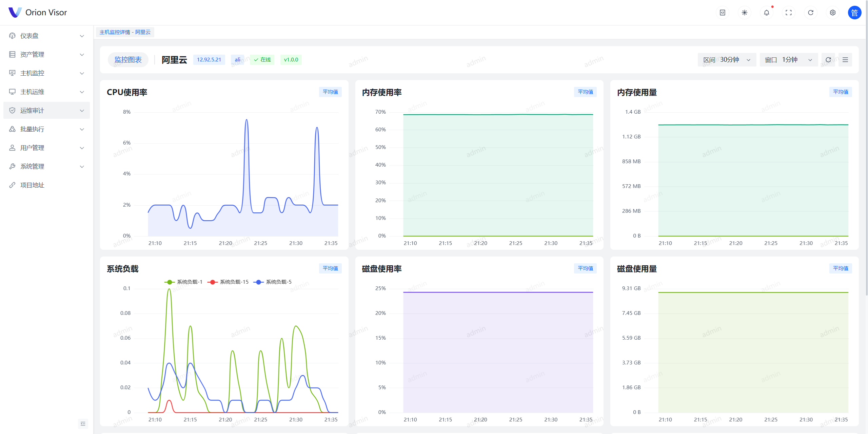Screen dimensions: 868x434
Task: Collapse the sidebar with bottom icon
Action: point(83,423)
